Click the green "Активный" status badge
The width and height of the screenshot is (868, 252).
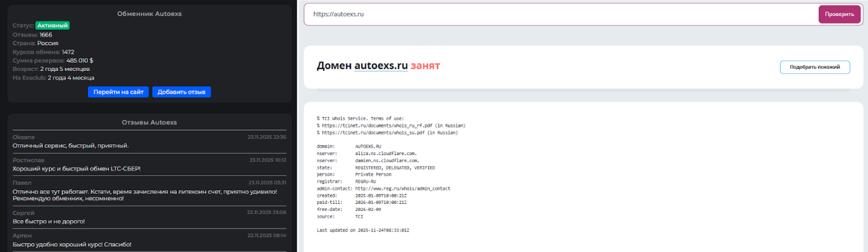tap(53, 25)
